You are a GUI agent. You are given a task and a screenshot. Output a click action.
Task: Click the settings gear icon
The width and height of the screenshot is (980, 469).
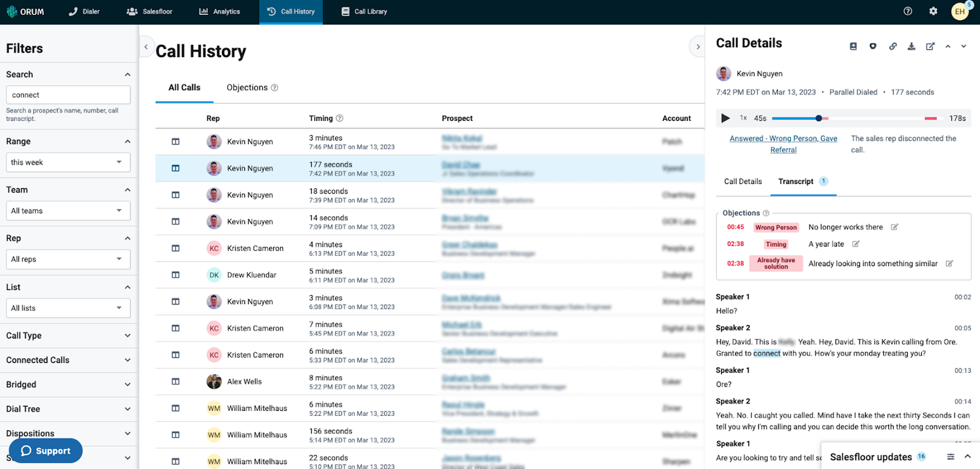pyautogui.click(x=933, y=11)
